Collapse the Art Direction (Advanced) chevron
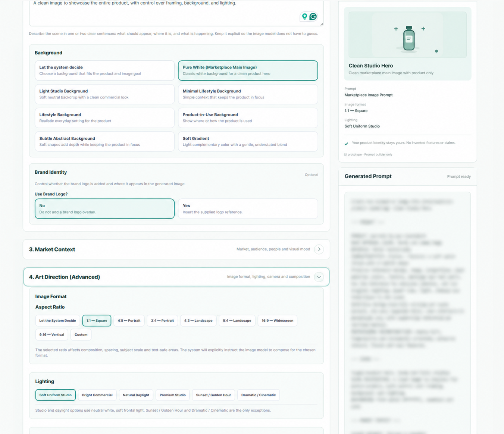The width and height of the screenshot is (504, 434). pyautogui.click(x=319, y=277)
